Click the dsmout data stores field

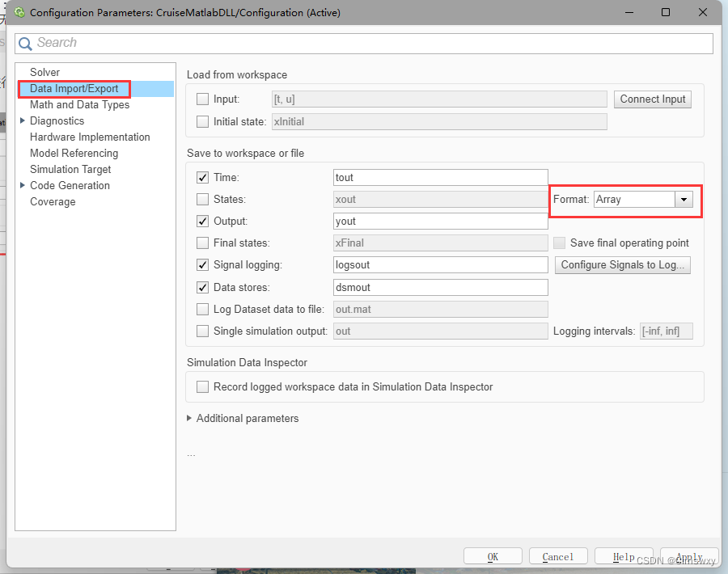441,287
